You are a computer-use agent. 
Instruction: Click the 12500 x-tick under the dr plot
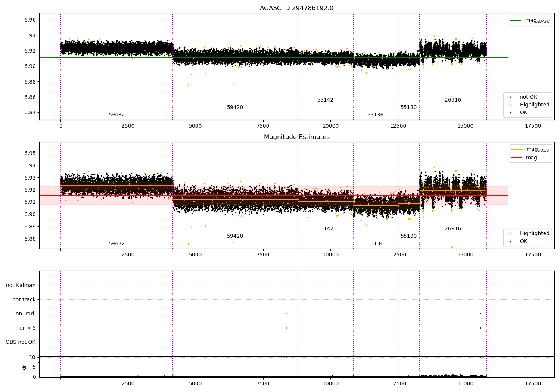(x=398, y=384)
